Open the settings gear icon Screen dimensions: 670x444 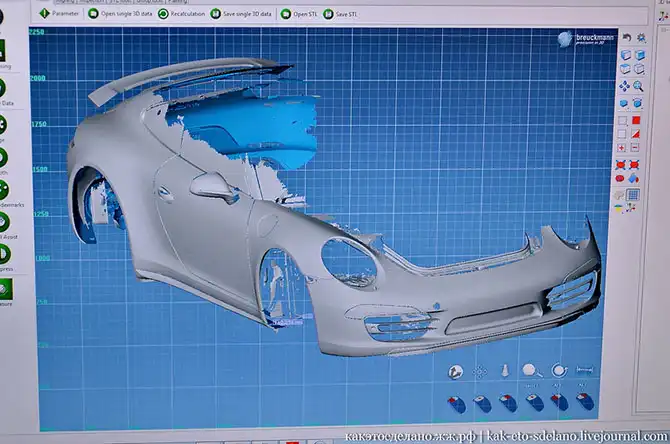pyautogui.click(x=641, y=38)
